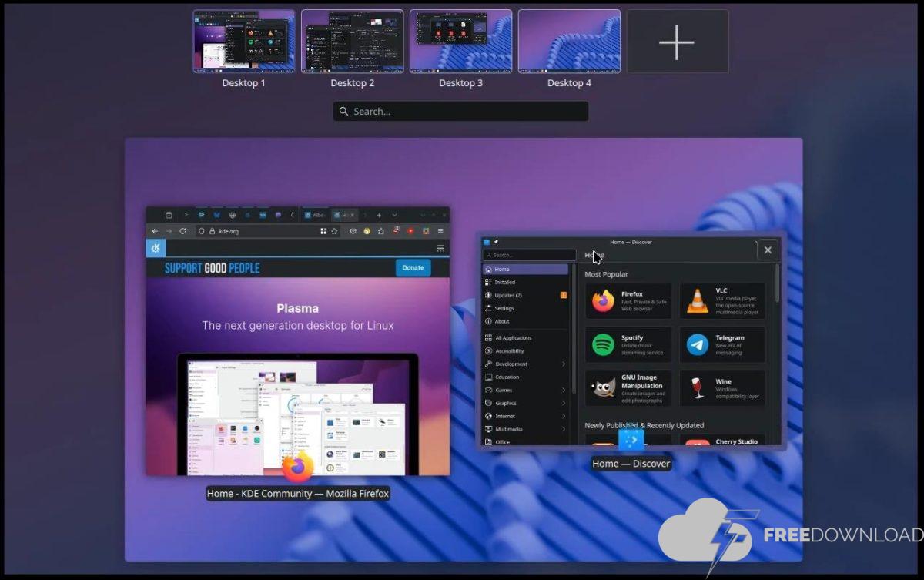Expand the Development category chevron
The width and height of the screenshot is (924, 580).
pos(564,364)
